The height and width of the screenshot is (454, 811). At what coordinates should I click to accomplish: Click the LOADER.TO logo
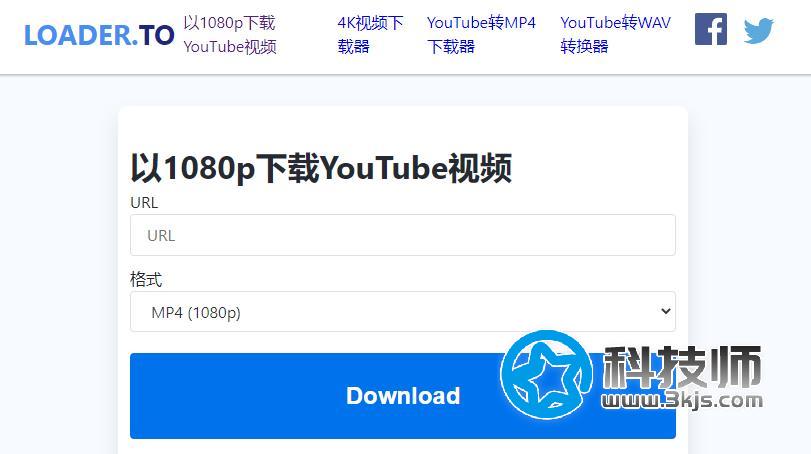[99, 35]
